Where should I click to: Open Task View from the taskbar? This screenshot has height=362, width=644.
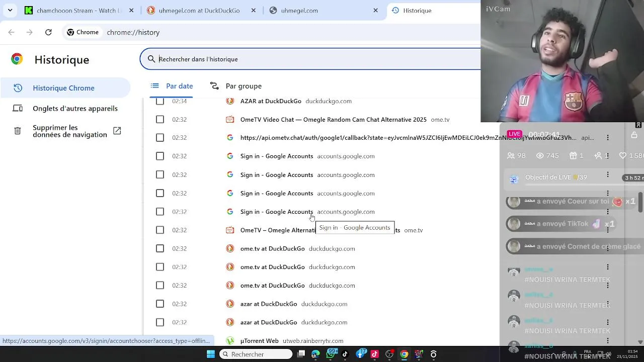[x=301, y=354]
